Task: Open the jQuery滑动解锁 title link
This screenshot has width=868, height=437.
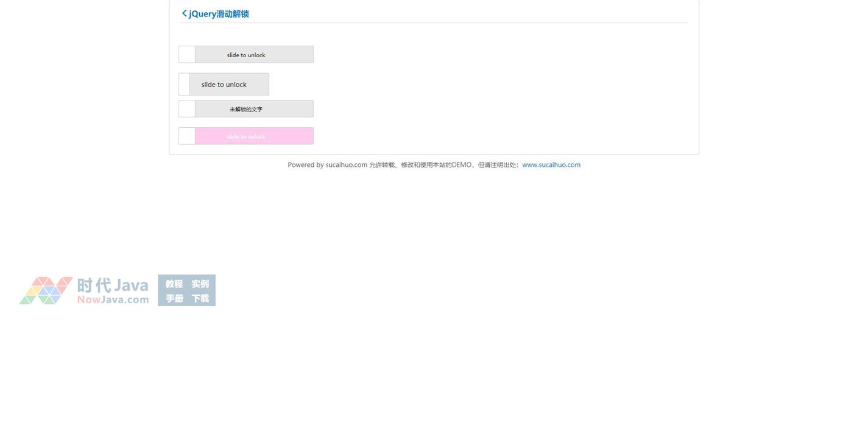Action: 219,14
